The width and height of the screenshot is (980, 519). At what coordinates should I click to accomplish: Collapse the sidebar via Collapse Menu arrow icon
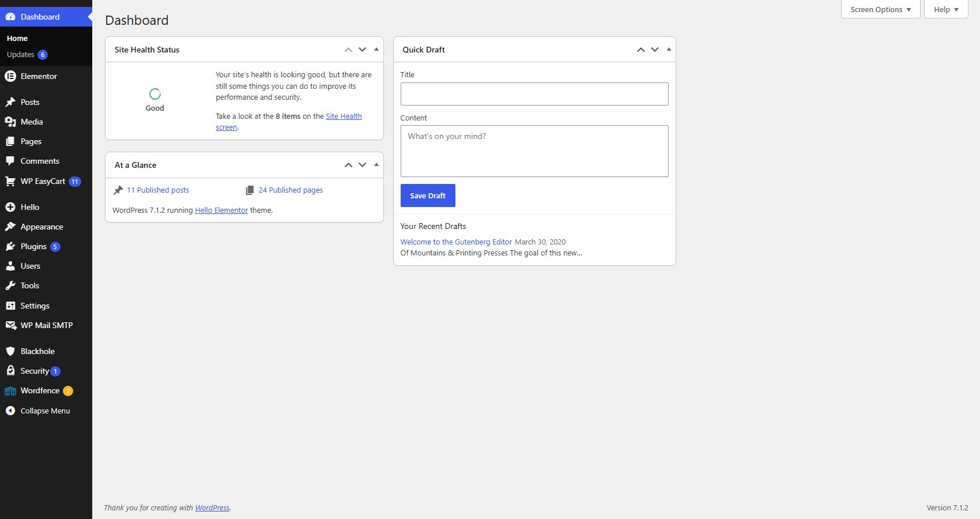click(x=10, y=411)
